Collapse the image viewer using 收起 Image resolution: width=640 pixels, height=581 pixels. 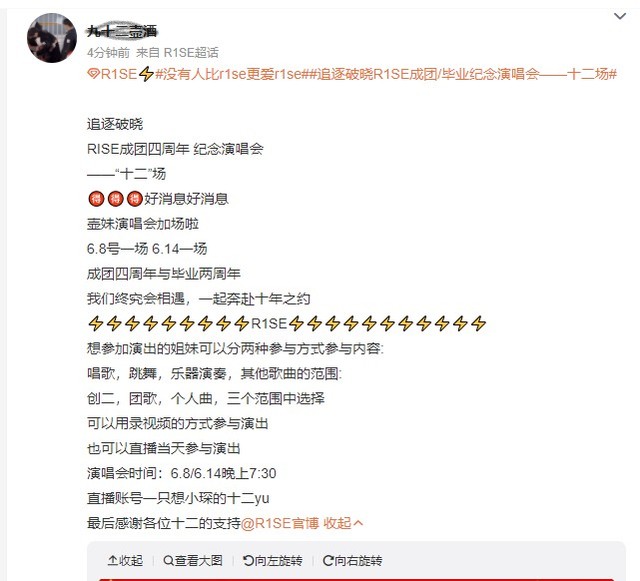[x=125, y=561]
